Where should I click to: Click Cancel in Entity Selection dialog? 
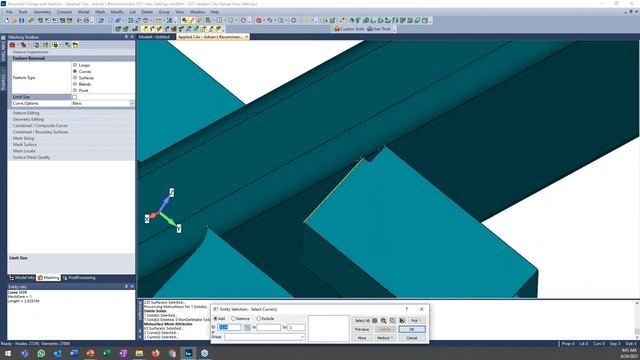pyautogui.click(x=412, y=338)
